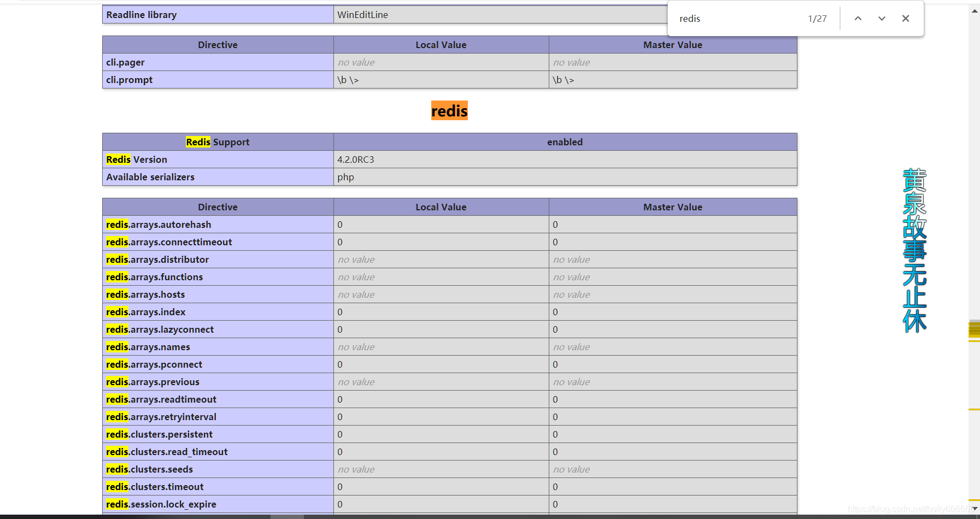
Task: Click redis.clusters.timeout directive
Action: (155, 487)
